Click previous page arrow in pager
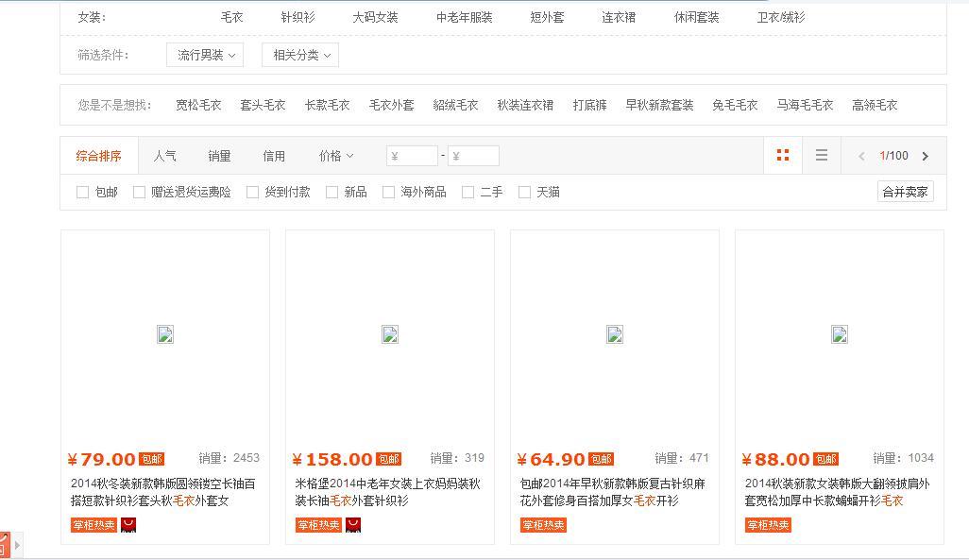 pyautogui.click(x=861, y=156)
